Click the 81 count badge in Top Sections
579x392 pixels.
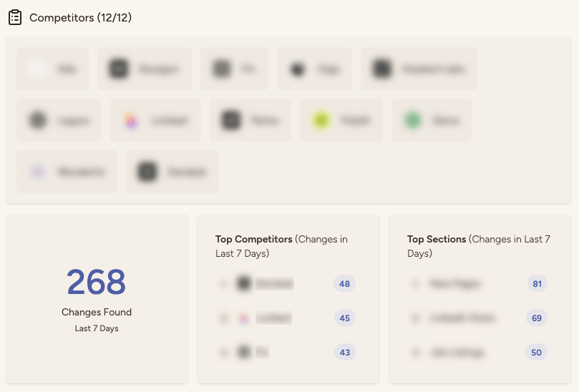click(536, 284)
